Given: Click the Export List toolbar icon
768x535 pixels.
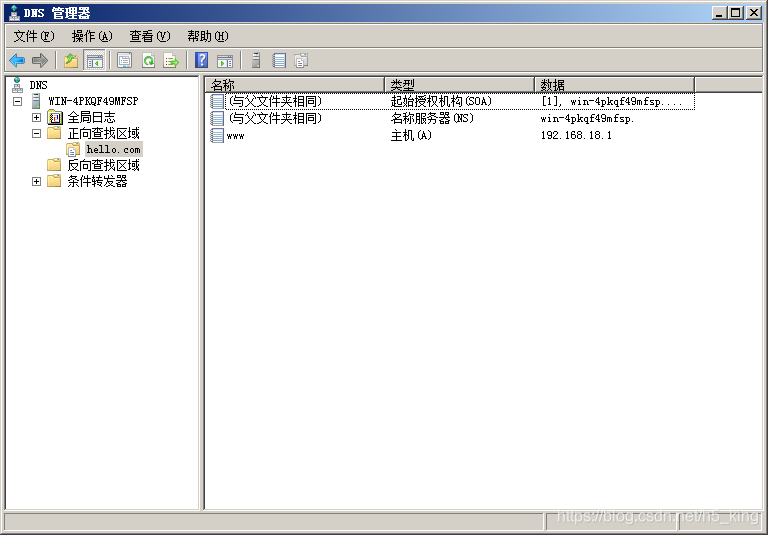Looking at the screenshot, I should pos(171,60).
